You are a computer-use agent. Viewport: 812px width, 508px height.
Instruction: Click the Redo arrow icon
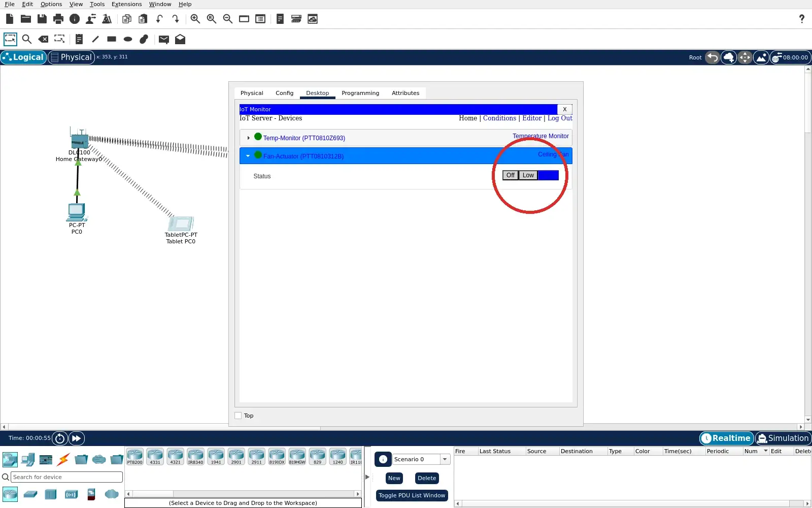(x=176, y=19)
